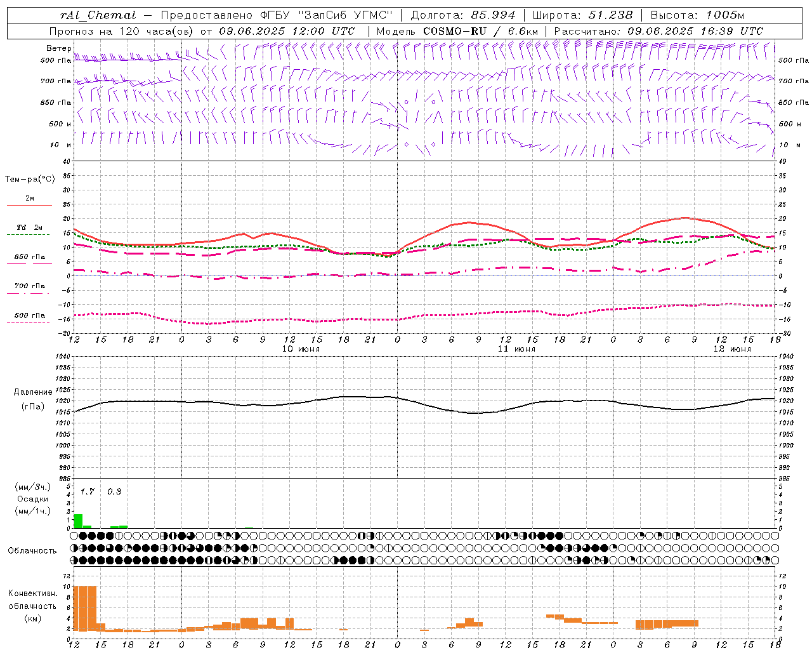The image size is (812, 650).
Task: Click the (гПа) unit under Давление
Action: [33, 407]
